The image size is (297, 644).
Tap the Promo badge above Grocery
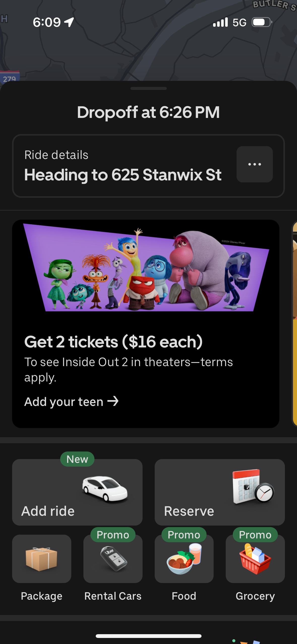click(255, 535)
